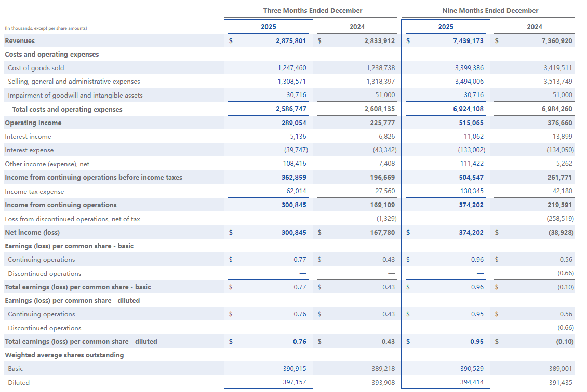Image resolution: width=587 pixels, height=392 pixels.
Task: Click the "Three Months Ended December" column header
Action: pos(313,10)
